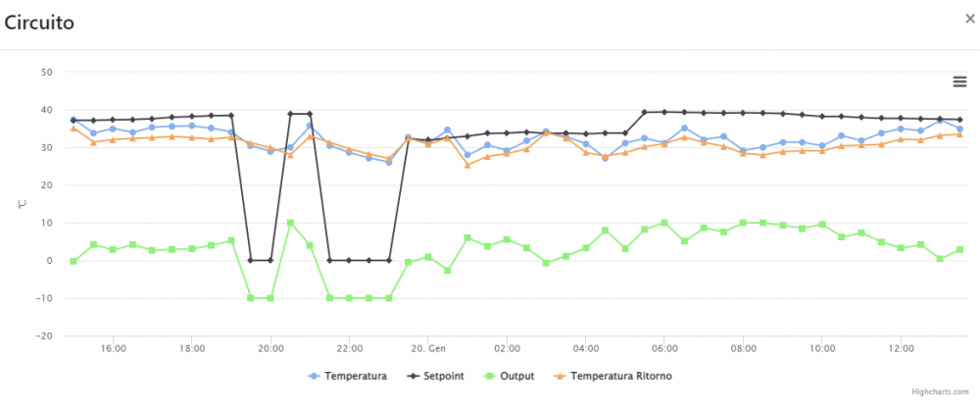The image size is (980, 412).
Task: Click the Output point at -10 near 22:00
Action: [349, 298]
